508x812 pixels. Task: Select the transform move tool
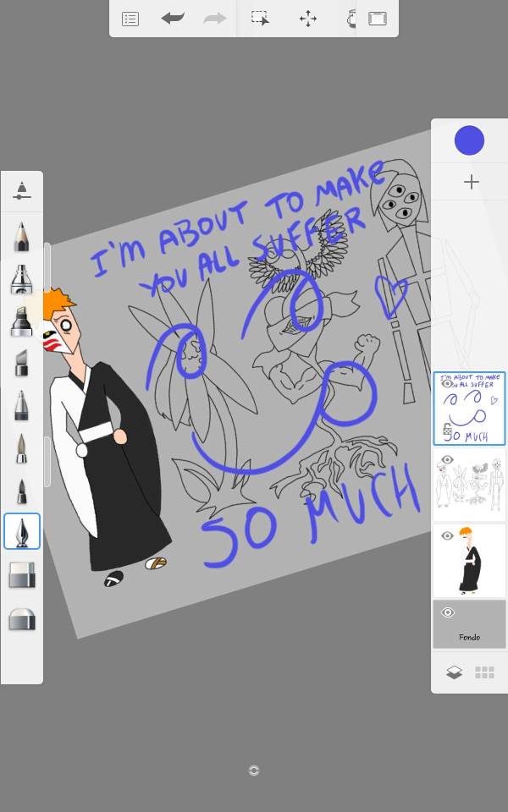point(308,19)
